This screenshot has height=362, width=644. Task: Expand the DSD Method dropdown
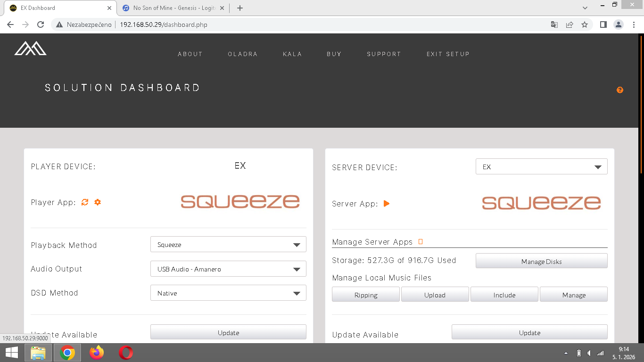click(x=228, y=293)
